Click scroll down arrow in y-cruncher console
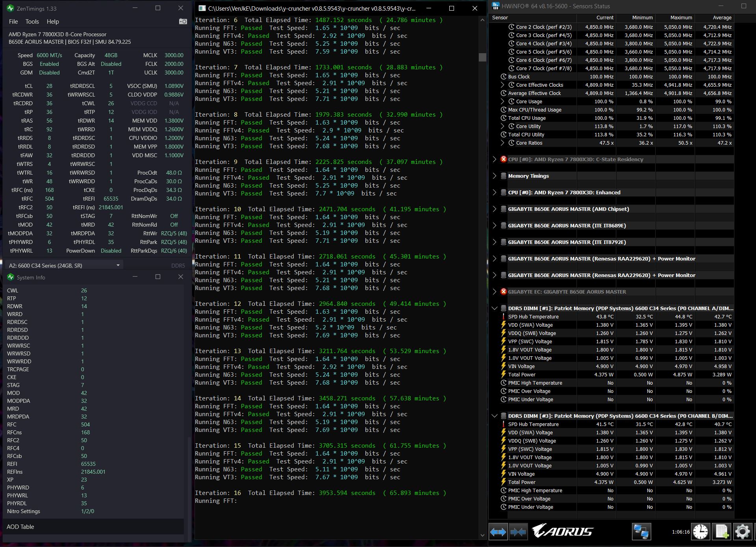The image size is (756, 547). click(x=482, y=535)
